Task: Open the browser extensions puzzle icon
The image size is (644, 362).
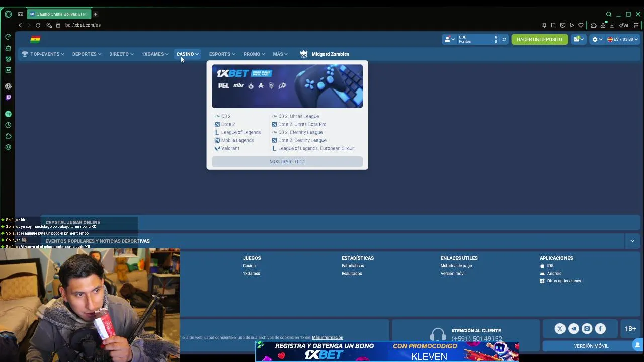Action: 594,25
